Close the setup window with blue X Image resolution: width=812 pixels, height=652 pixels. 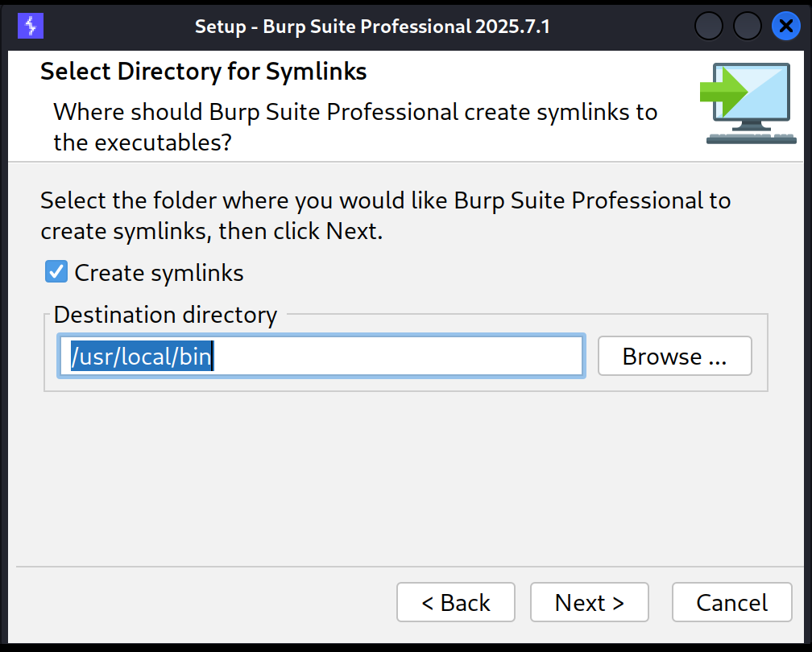[786, 27]
